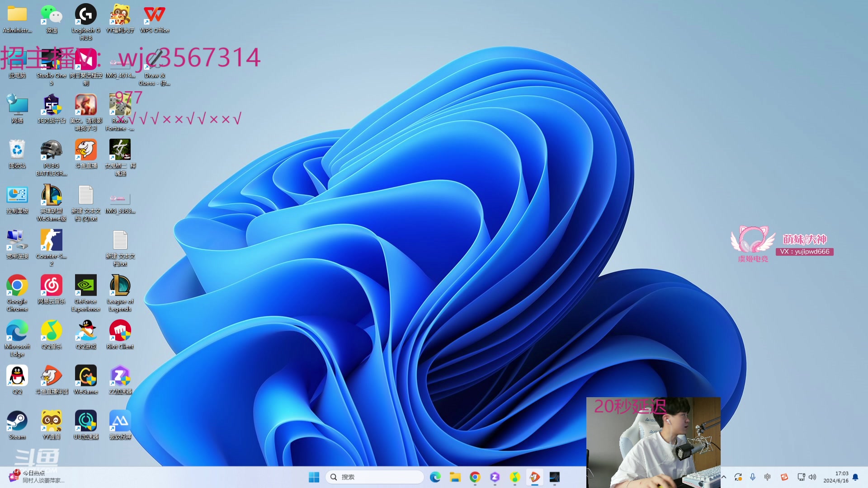Open the 新建 文本文档.txt file
The image size is (868, 488).
pyautogui.click(x=120, y=248)
